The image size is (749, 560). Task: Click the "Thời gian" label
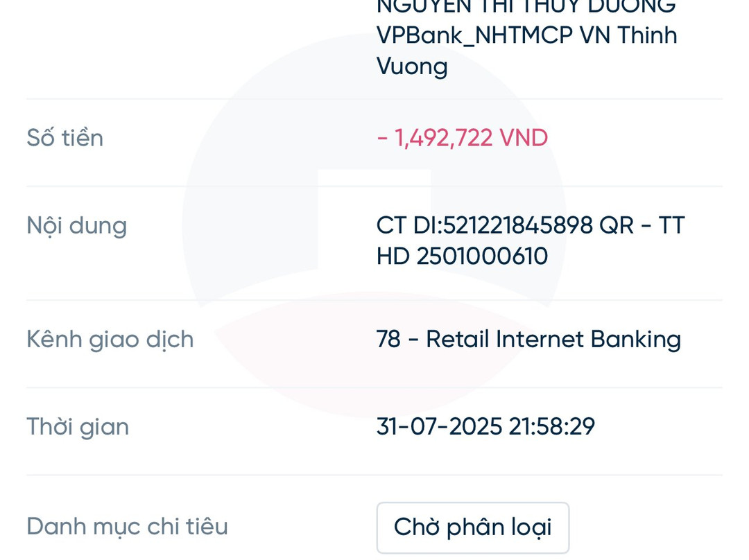click(78, 427)
